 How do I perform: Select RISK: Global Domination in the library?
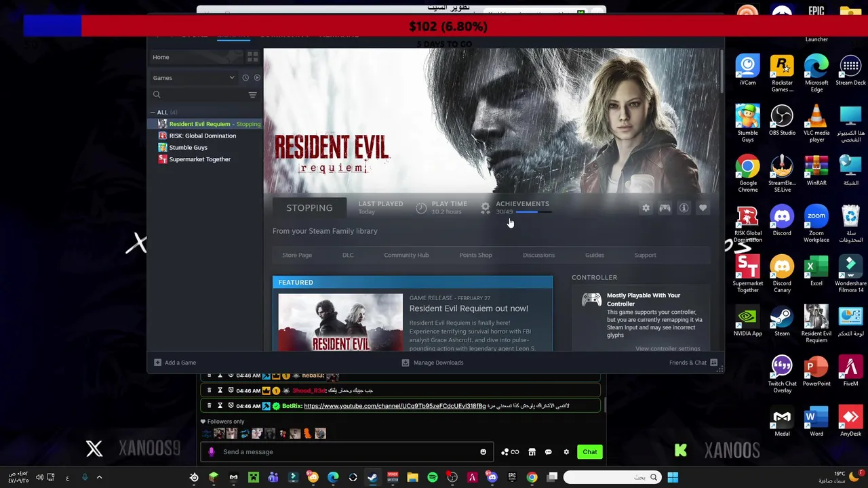coord(205,136)
